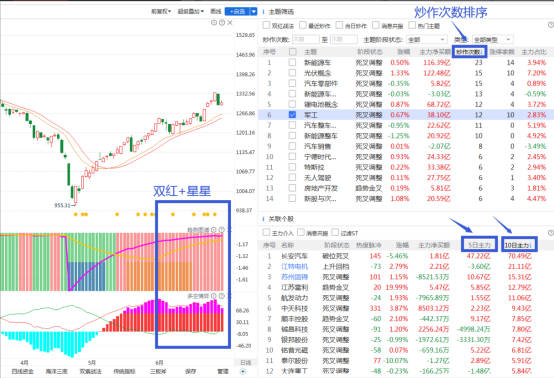The image size is (554, 378).
Task: Open help icon above the K-line chart
Action: coord(222,23)
